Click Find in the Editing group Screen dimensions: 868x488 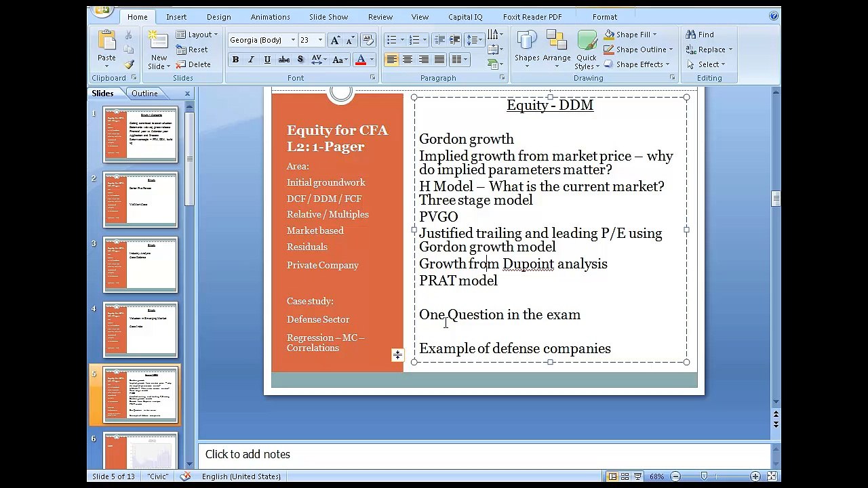coord(700,35)
